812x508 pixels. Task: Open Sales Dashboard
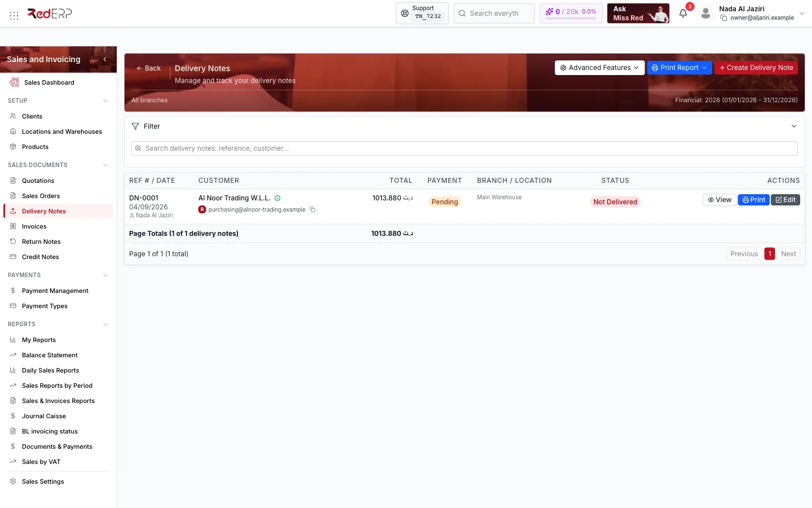pyautogui.click(x=49, y=82)
